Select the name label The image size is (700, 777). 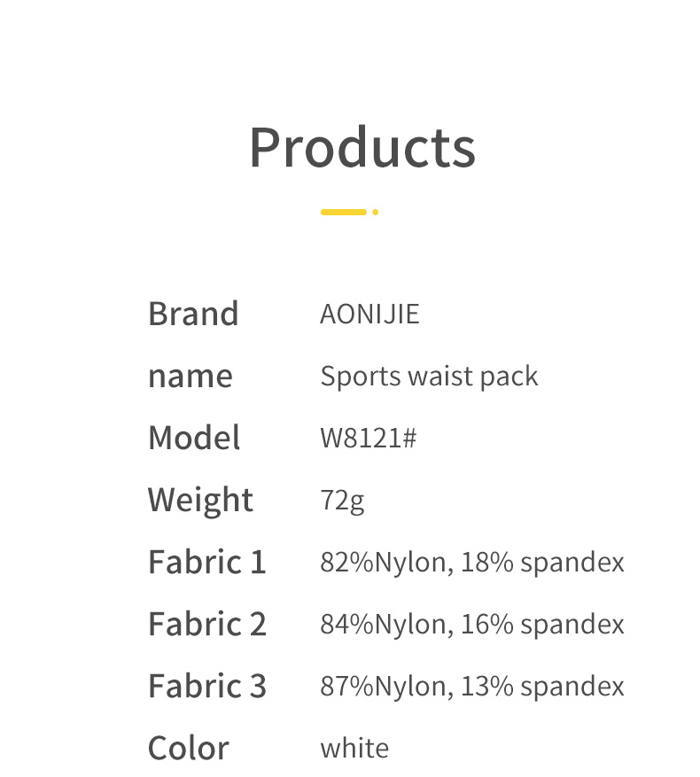click(x=191, y=377)
